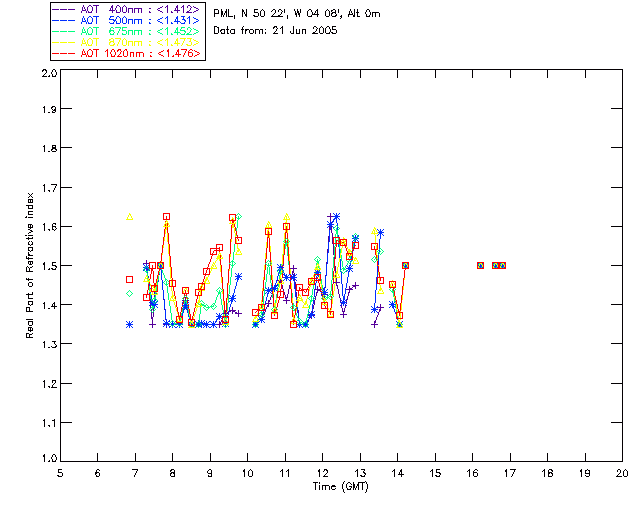Screen dimensions: 640x512
Task: Click the PML station location text
Action: point(297,14)
